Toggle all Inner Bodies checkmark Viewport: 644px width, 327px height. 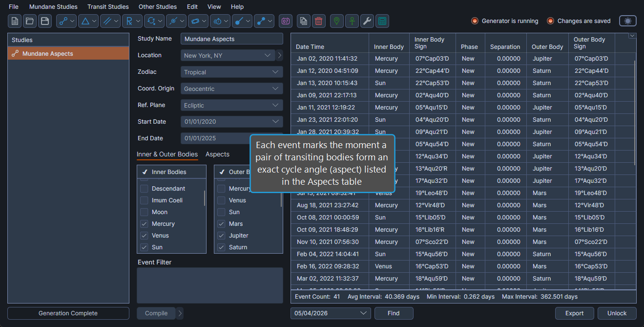point(145,172)
